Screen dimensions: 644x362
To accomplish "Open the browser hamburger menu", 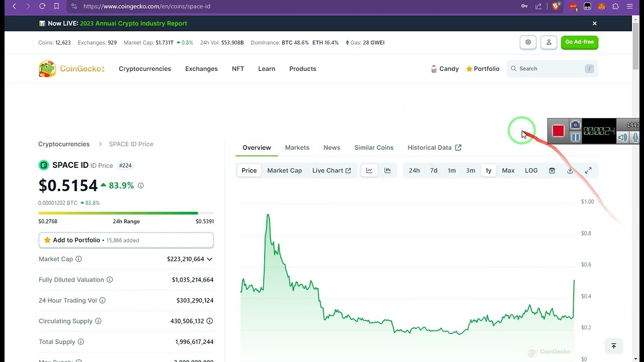I will point(629,7).
